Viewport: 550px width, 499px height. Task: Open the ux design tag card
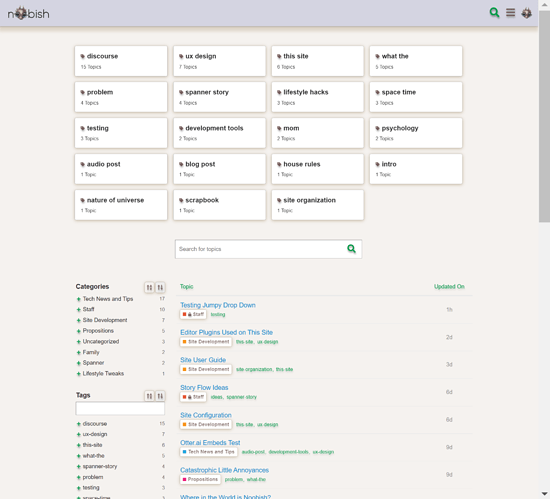coord(220,61)
